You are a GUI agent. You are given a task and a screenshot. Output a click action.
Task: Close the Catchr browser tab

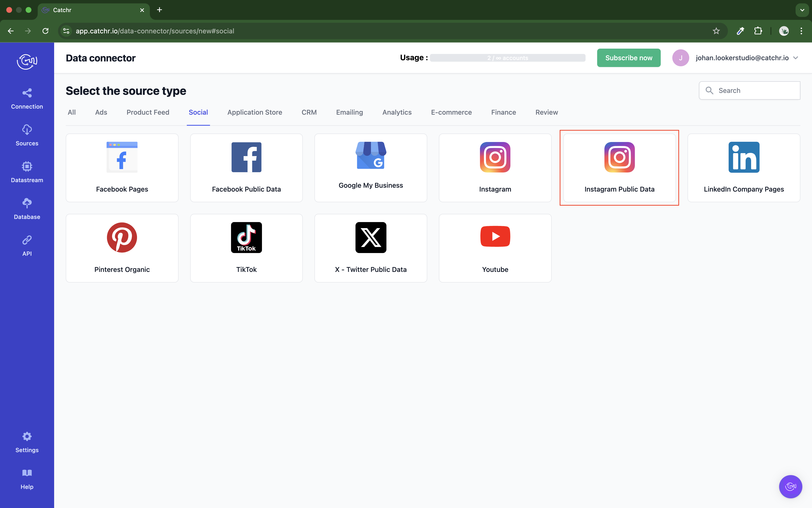(x=142, y=10)
